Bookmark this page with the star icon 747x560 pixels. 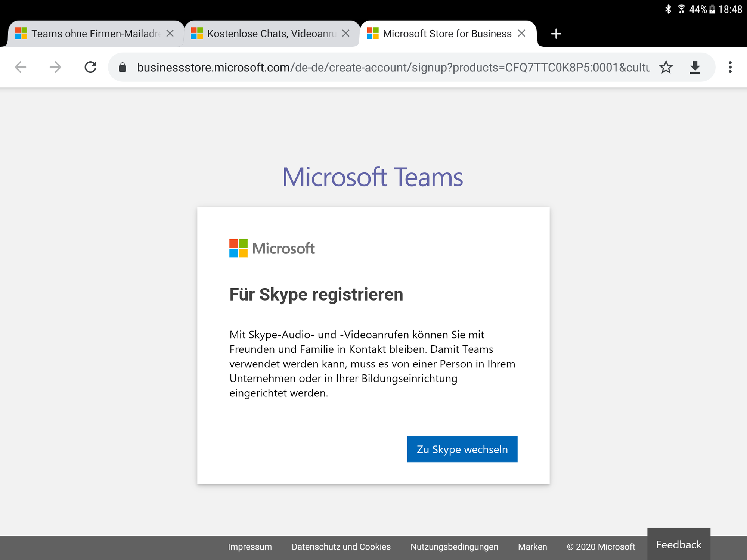666,67
